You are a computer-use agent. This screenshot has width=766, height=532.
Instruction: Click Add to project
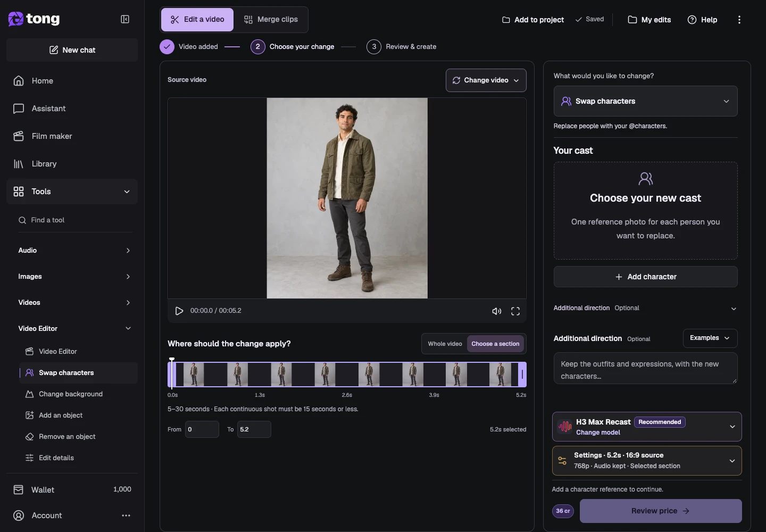click(533, 20)
